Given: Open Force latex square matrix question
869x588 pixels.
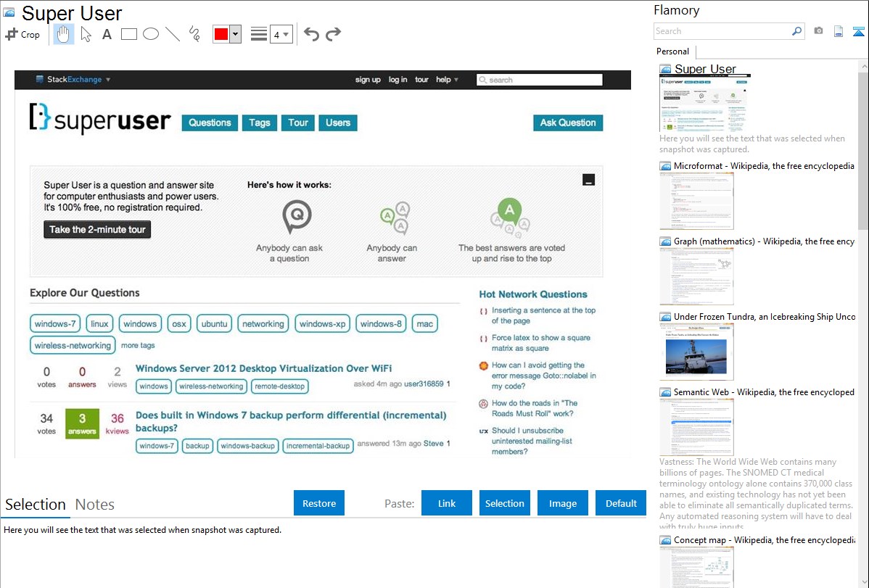Looking at the screenshot, I should (541, 343).
